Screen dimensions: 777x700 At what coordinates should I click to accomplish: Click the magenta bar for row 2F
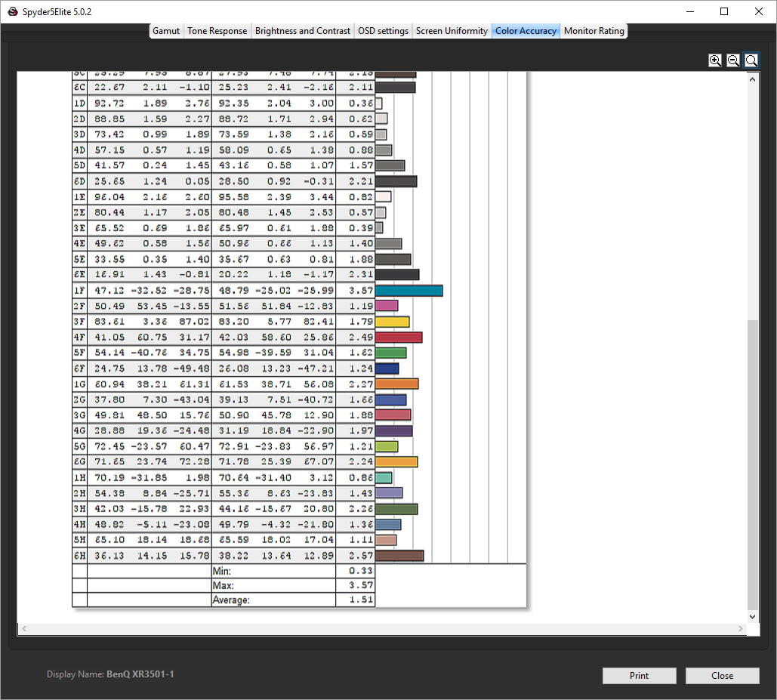(387, 306)
